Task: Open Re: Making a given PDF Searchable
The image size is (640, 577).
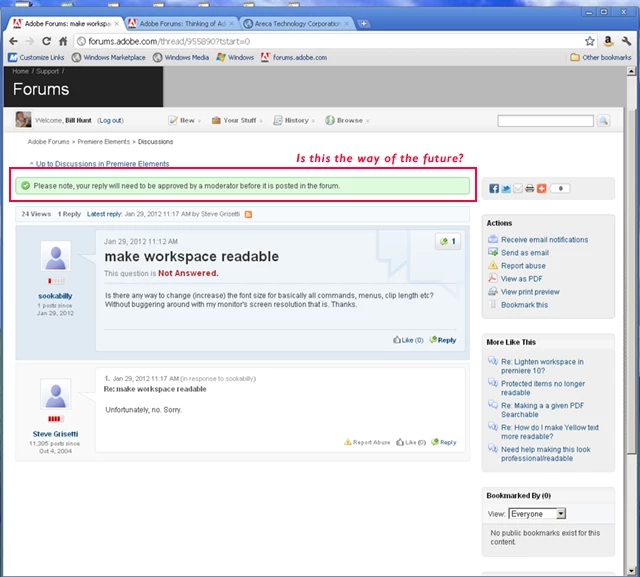Action: [542, 410]
